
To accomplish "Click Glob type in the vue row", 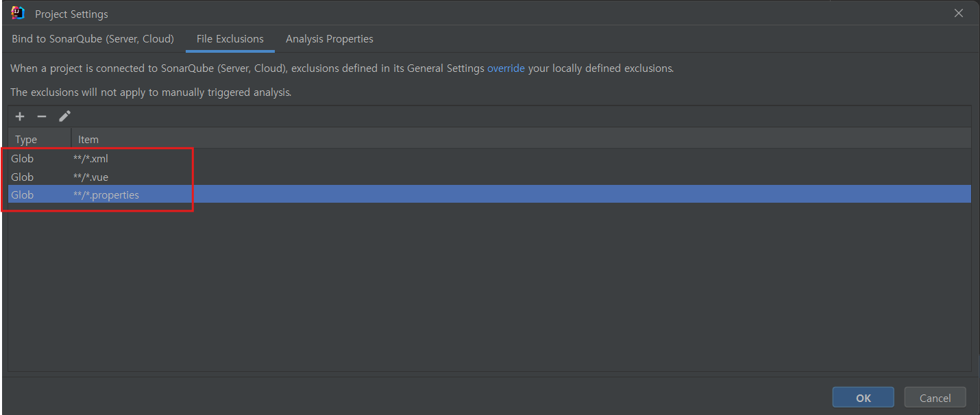I will click(x=22, y=177).
